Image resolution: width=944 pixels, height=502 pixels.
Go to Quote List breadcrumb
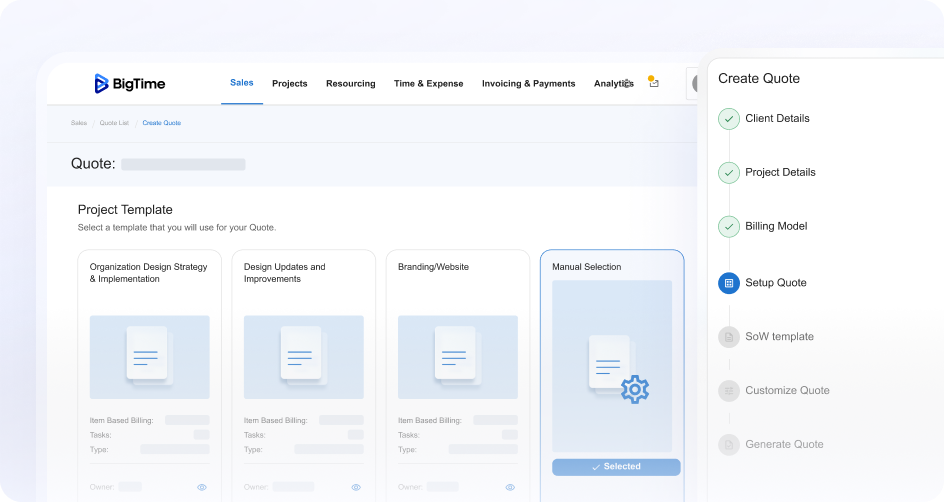point(114,123)
